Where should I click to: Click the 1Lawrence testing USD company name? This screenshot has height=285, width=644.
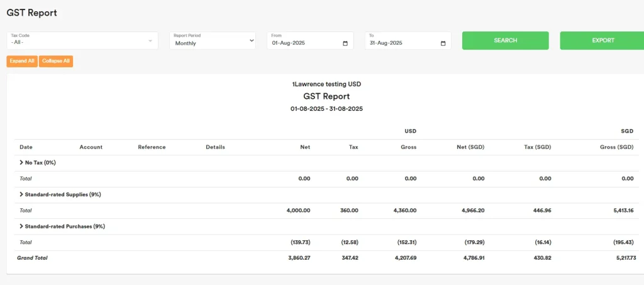pyautogui.click(x=326, y=84)
